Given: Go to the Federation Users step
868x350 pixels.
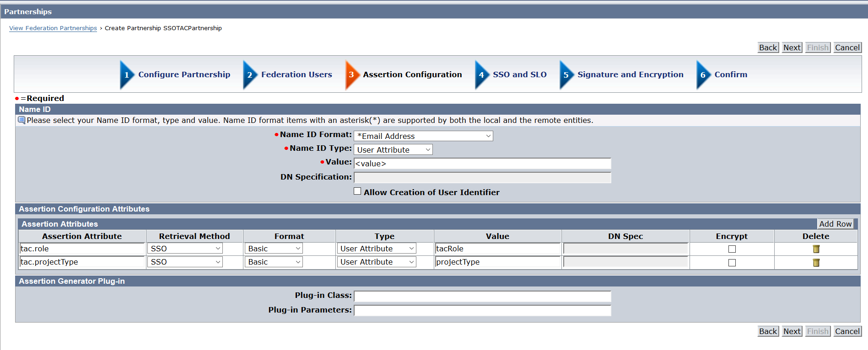Looking at the screenshot, I should (x=297, y=74).
